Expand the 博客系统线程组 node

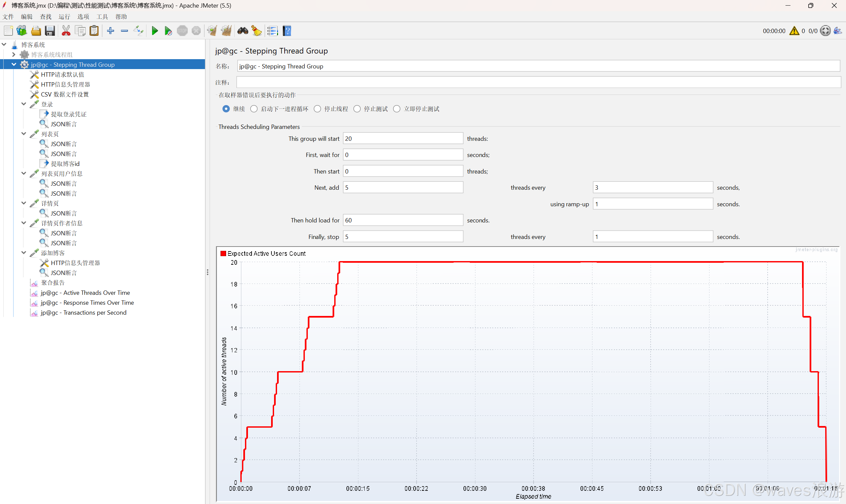(x=14, y=54)
